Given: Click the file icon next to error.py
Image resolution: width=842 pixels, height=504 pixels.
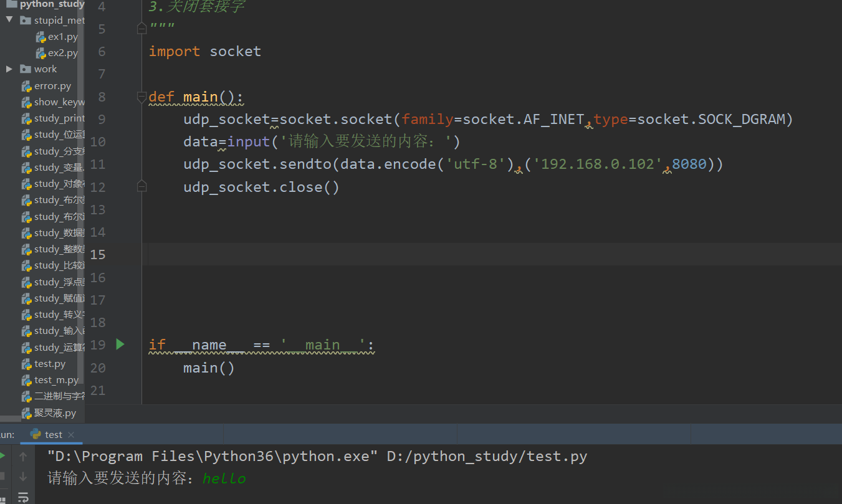Looking at the screenshot, I should tap(26, 86).
